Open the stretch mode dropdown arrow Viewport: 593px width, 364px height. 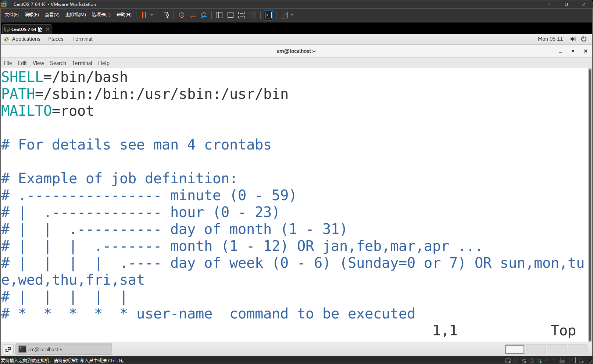291,15
